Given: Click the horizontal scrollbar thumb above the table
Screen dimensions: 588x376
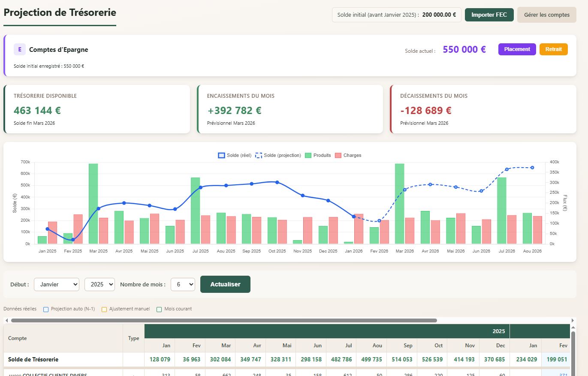Looking at the screenshot, I should 223,320.
